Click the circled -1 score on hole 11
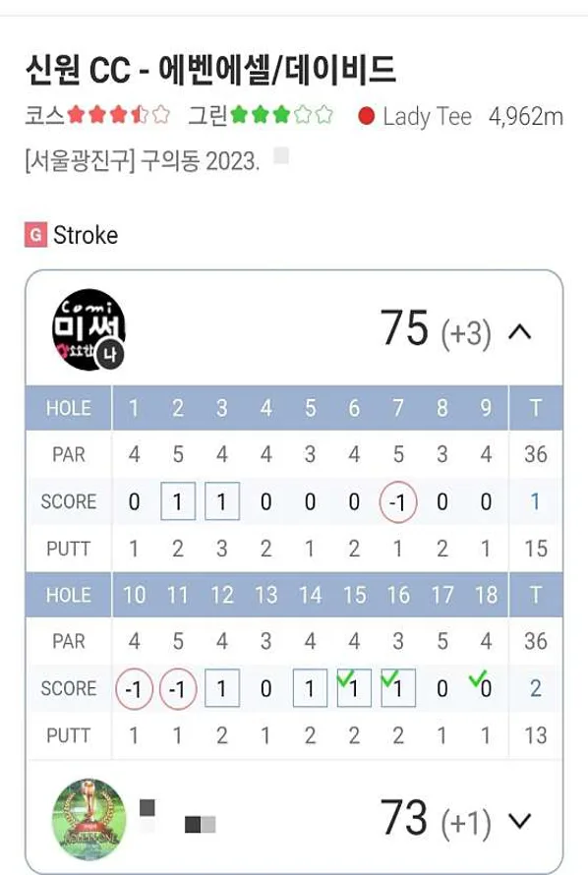Viewport: 588px width, 875px height. coord(177,688)
